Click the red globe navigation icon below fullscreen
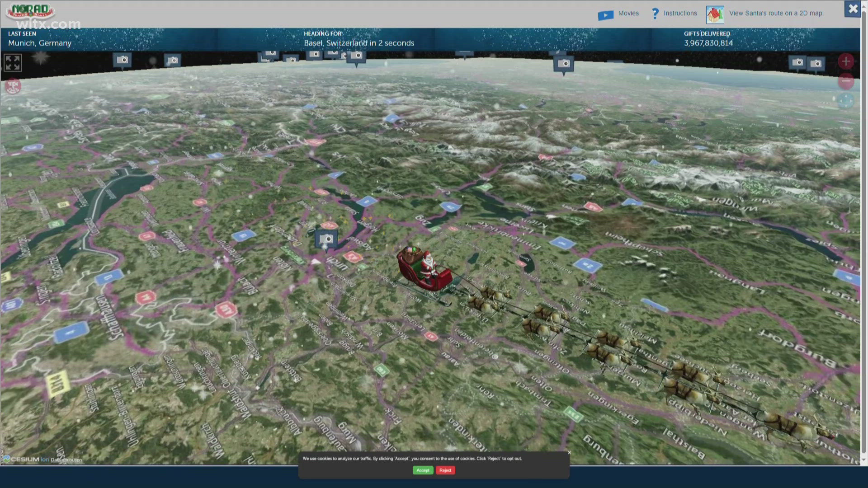868x488 pixels. 12,86
